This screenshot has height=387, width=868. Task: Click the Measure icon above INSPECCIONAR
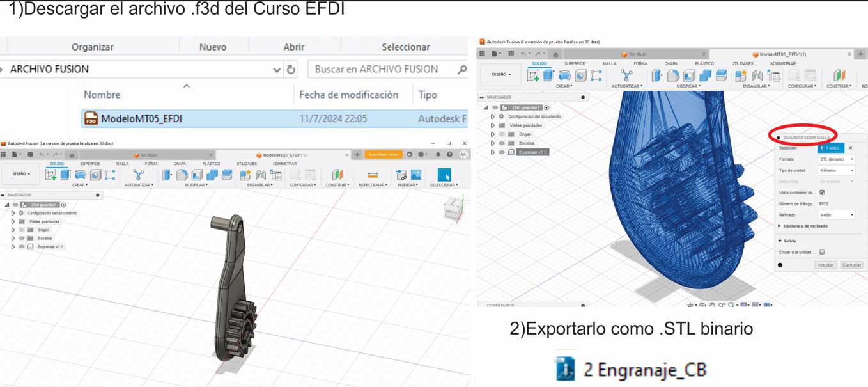[374, 175]
